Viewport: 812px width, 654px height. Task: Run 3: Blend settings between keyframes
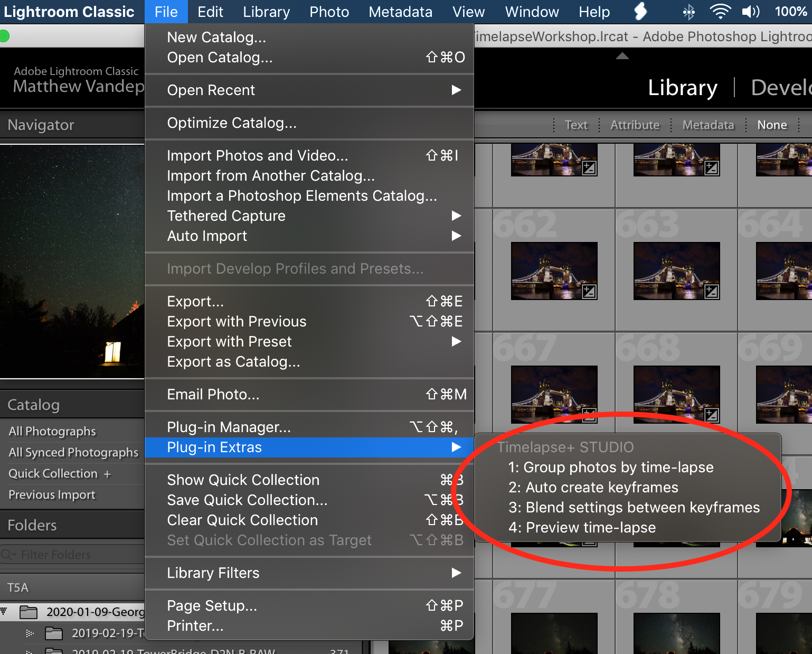[628, 508]
